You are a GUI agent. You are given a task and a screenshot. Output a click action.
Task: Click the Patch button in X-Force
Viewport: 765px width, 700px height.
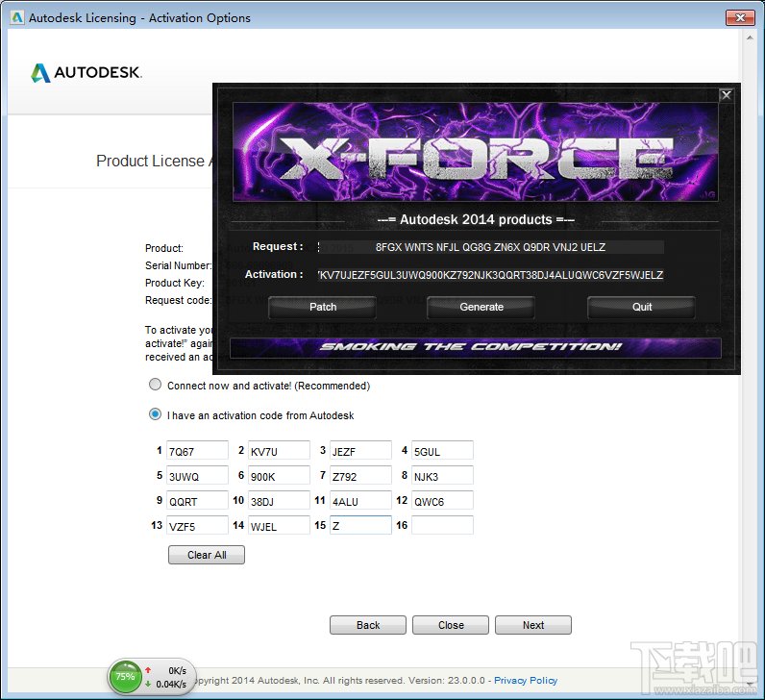coord(323,307)
